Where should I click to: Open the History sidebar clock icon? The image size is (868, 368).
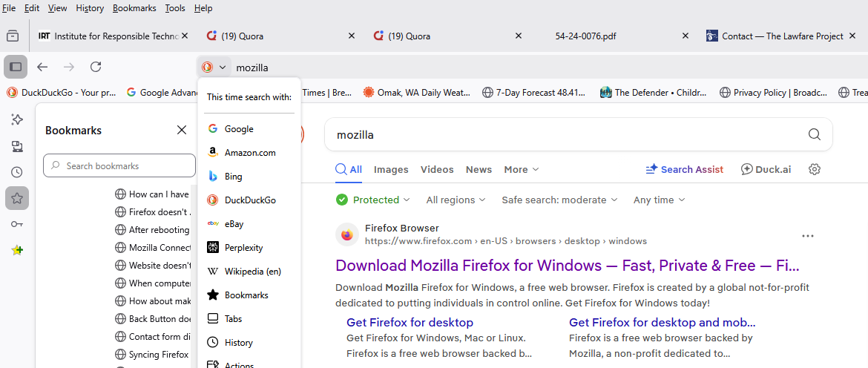click(16, 172)
